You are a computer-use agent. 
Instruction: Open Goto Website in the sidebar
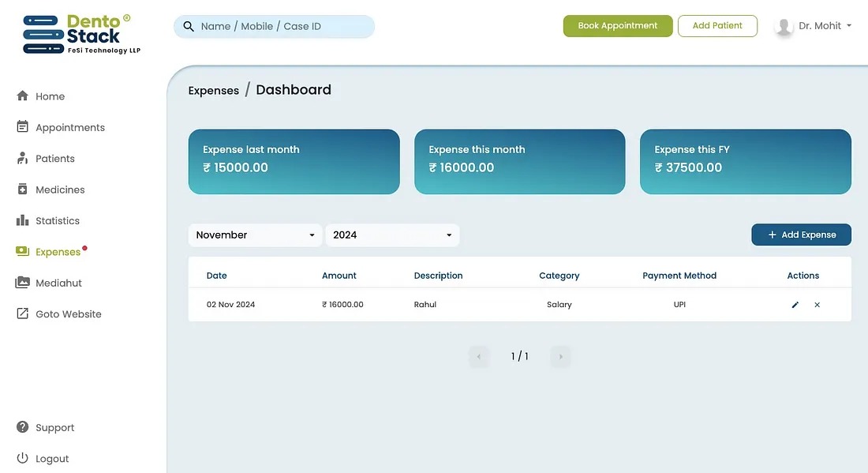(68, 314)
